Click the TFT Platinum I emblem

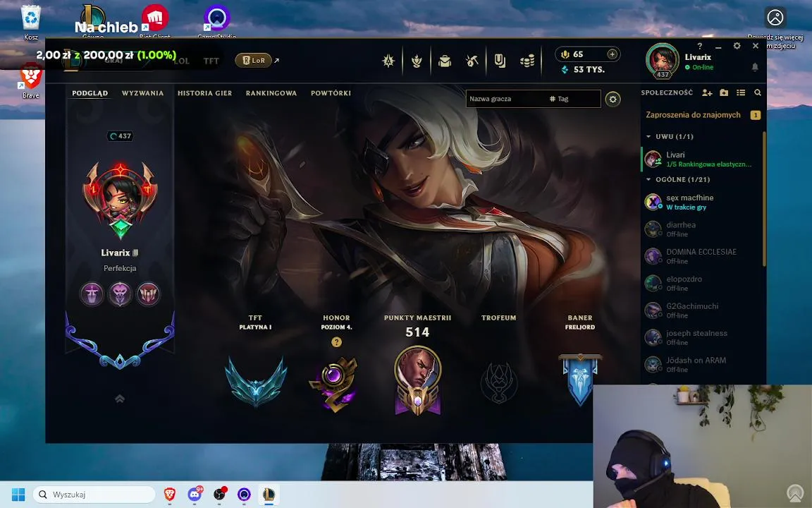pyautogui.click(x=255, y=382)
